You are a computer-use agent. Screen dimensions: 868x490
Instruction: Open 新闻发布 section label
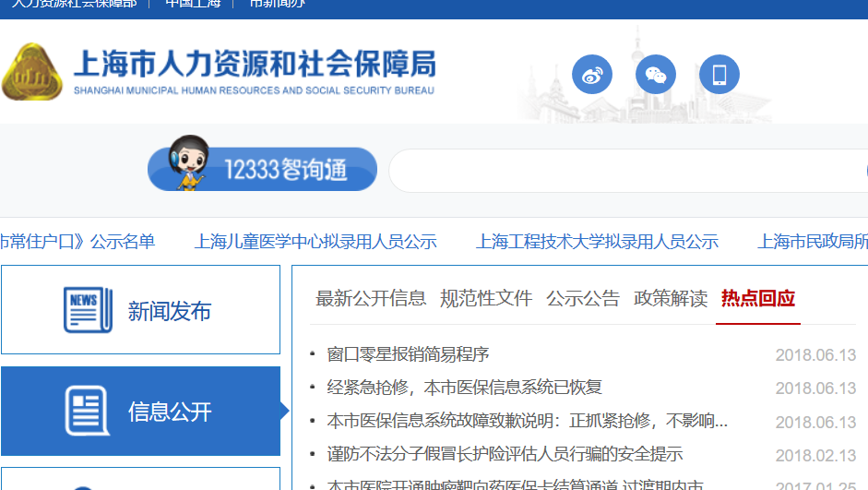click(170, 311)
